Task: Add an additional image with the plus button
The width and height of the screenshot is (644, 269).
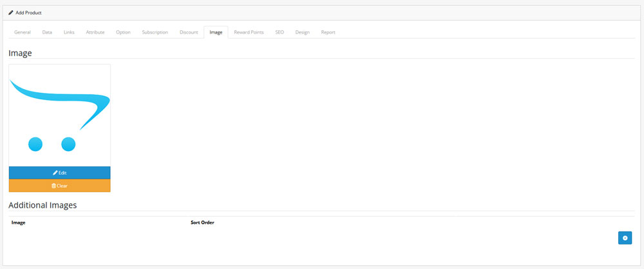Action: [625, 238]
